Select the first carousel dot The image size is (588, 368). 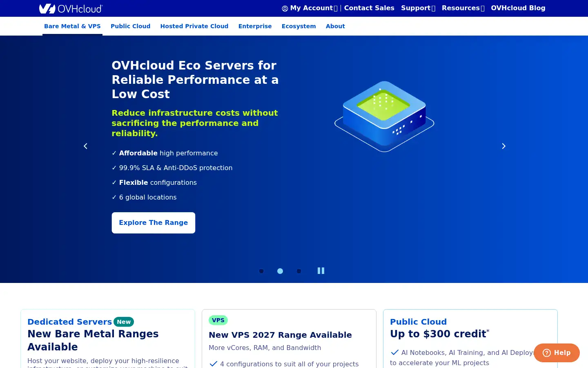pos(261,271)
